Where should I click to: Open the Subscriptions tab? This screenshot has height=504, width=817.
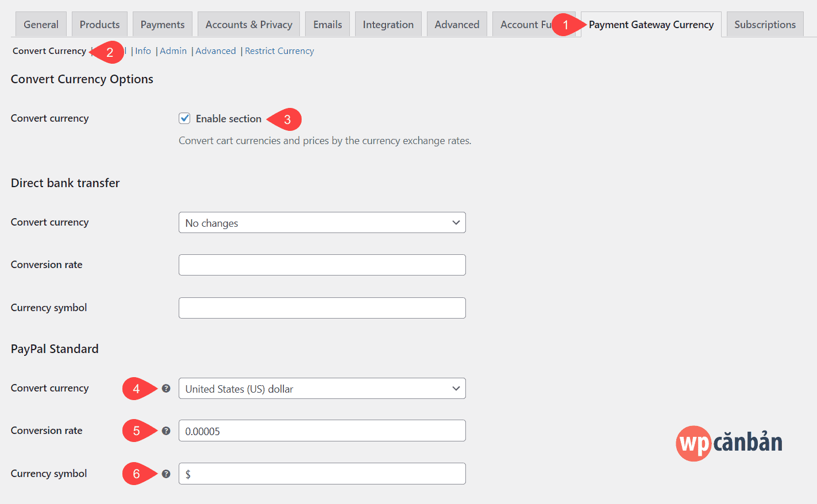point(765,24)
